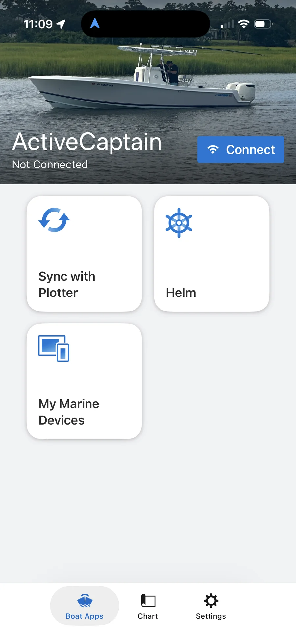Tap the battery icon in status bar

(x=263, y=24)
